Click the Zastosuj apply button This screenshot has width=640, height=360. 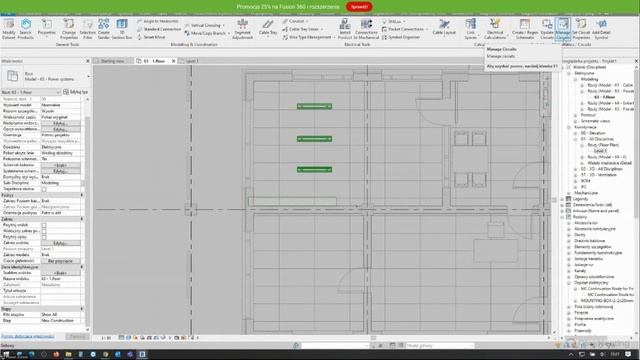point(77,337)
